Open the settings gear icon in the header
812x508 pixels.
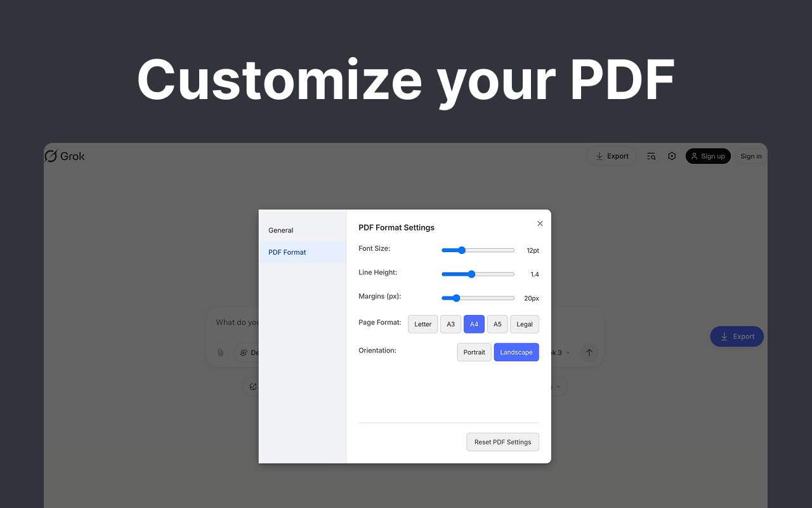click(x=672, y=156)
